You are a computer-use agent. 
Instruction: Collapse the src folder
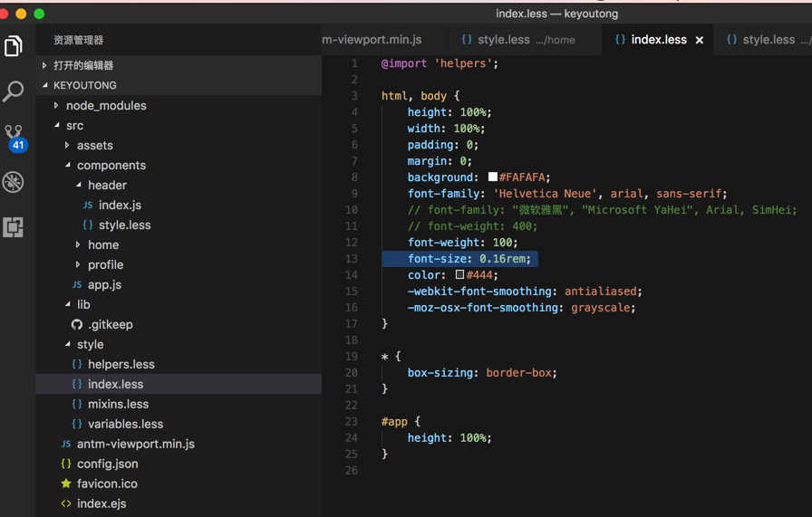pos(57,126)
